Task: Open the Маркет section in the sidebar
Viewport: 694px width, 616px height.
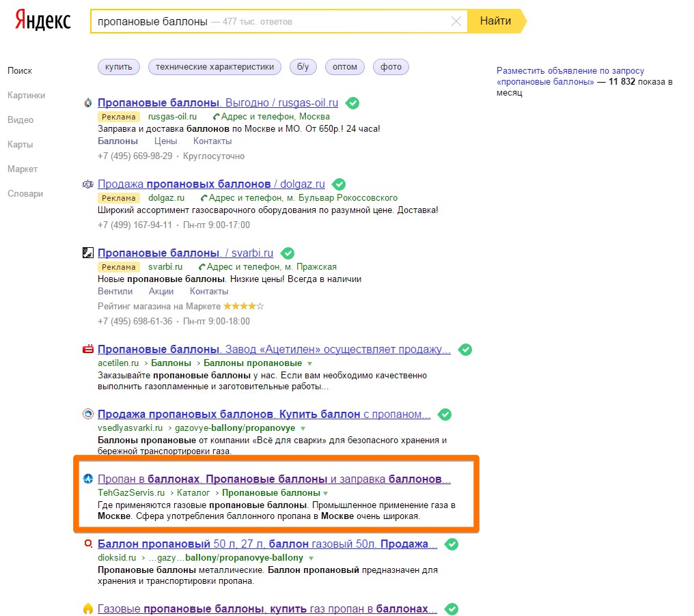Action: 23,169
